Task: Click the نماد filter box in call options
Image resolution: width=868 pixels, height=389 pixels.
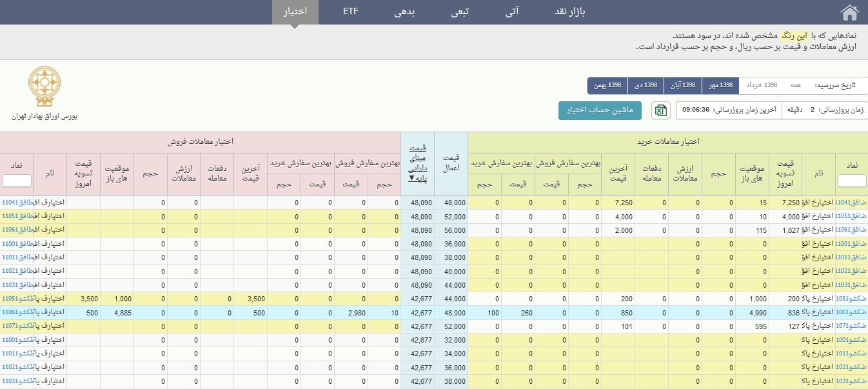Action: [x=851, y=181]
